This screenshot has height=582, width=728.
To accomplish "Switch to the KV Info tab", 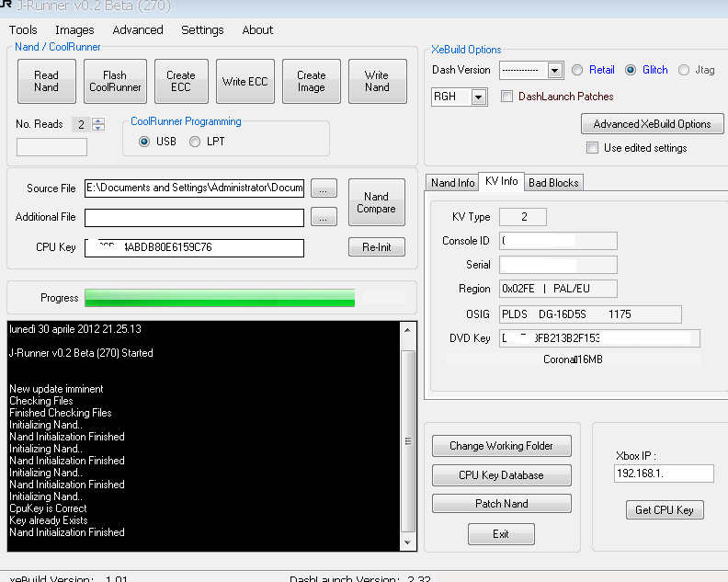I will pos(502,181).
